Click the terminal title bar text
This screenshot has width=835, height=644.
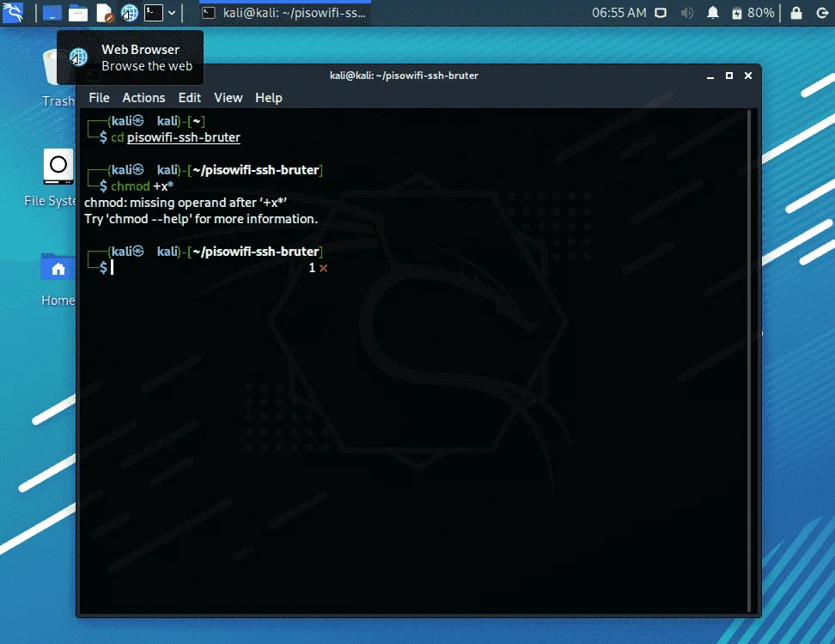[405, 76]
